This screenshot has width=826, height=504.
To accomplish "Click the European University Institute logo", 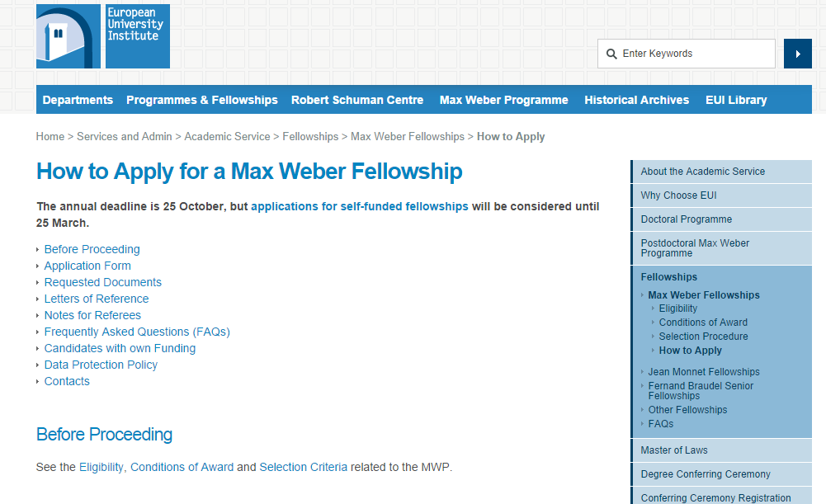I will click(103, 36).
